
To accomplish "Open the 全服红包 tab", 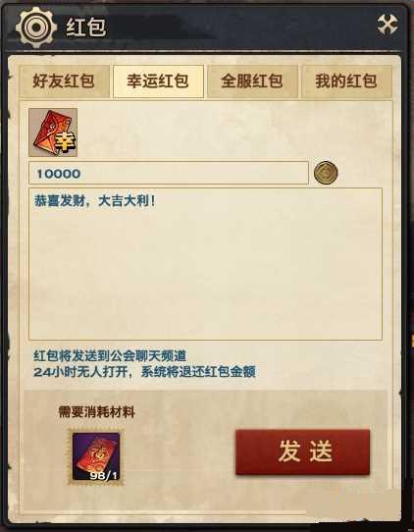I will (252, 81).
